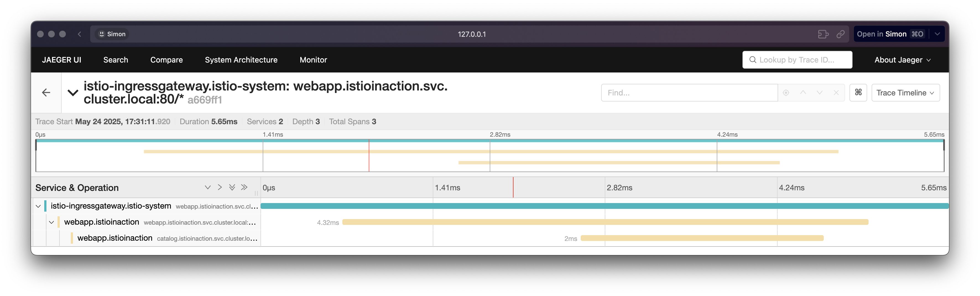
Task: Click collapse all double-chevron icon
Action: pos(244,187)
